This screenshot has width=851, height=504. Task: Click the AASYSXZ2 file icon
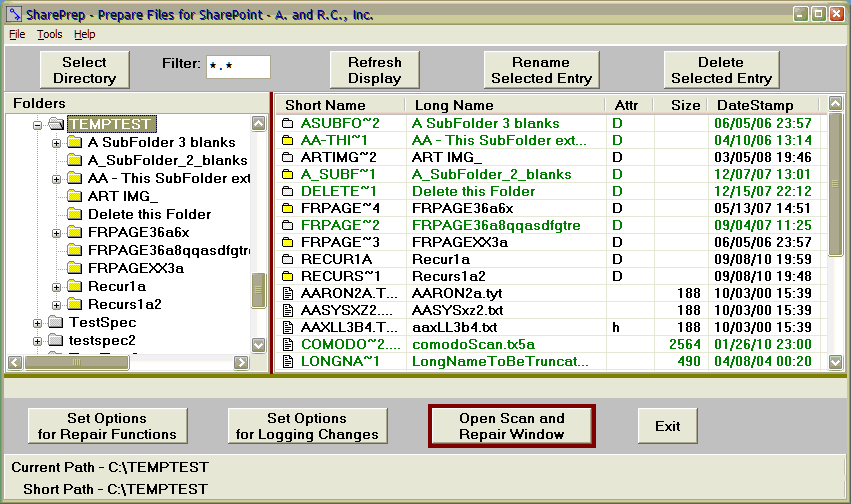288,310
